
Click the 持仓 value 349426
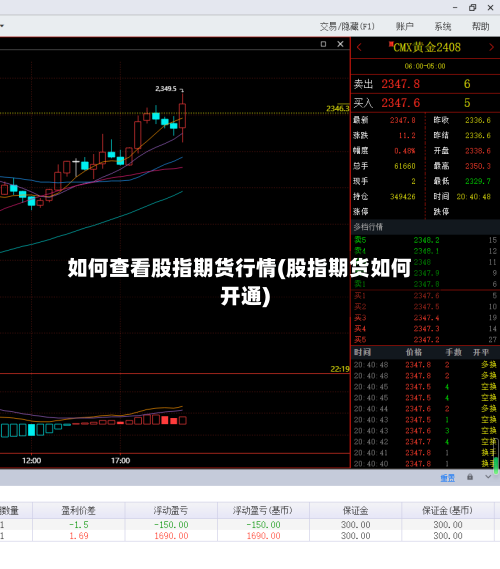click(403, 197)
